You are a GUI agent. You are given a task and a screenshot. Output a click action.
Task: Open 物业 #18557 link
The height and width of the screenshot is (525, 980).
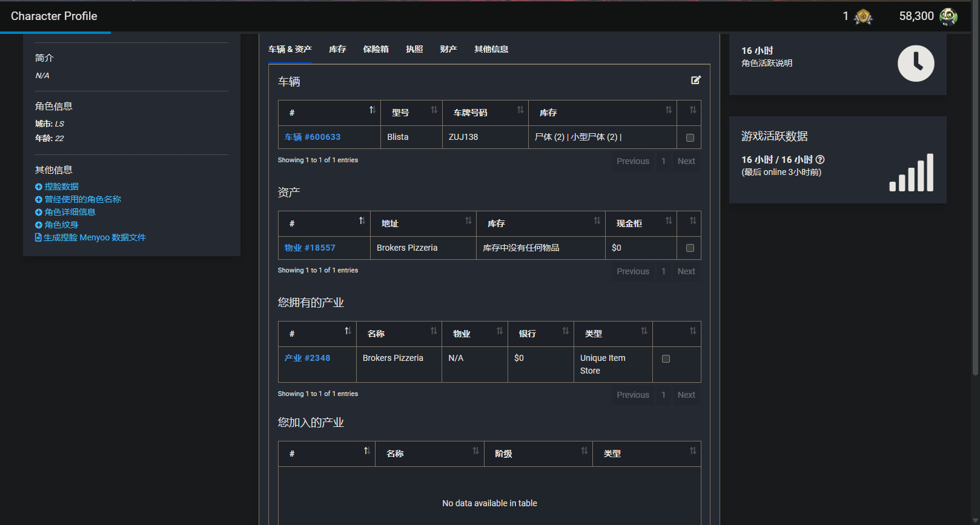[x=310, y=248]
